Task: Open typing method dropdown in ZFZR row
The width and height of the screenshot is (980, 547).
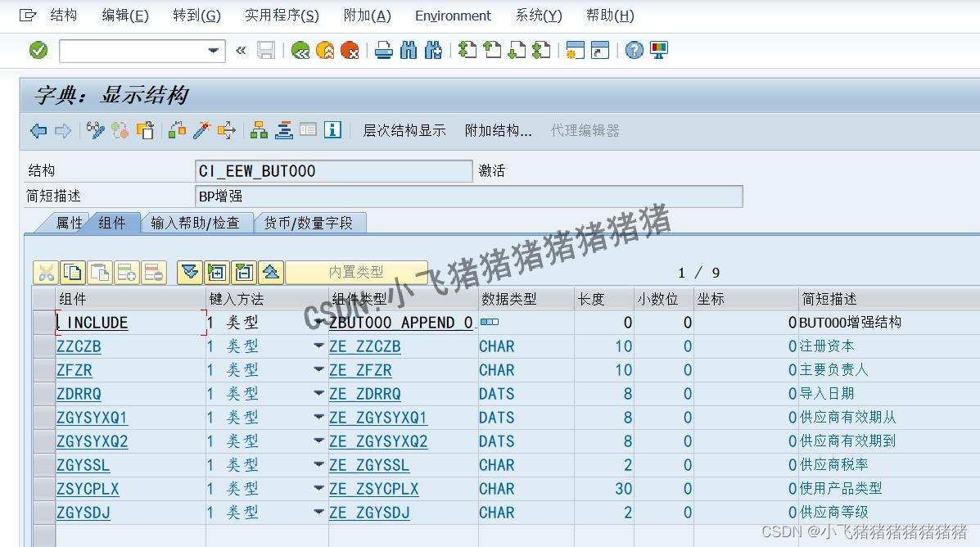Action: click(x=318, y=369)
